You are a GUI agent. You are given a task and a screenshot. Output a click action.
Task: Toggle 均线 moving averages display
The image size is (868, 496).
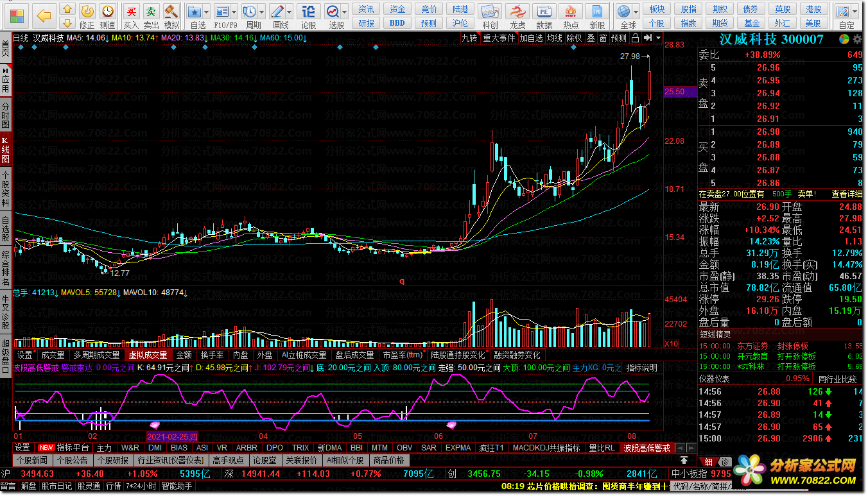[x=555, y=38]
